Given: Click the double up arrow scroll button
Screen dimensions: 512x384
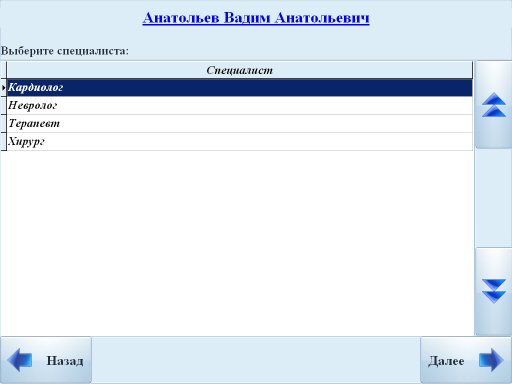Looking at the screenshot, I should 494,105.
